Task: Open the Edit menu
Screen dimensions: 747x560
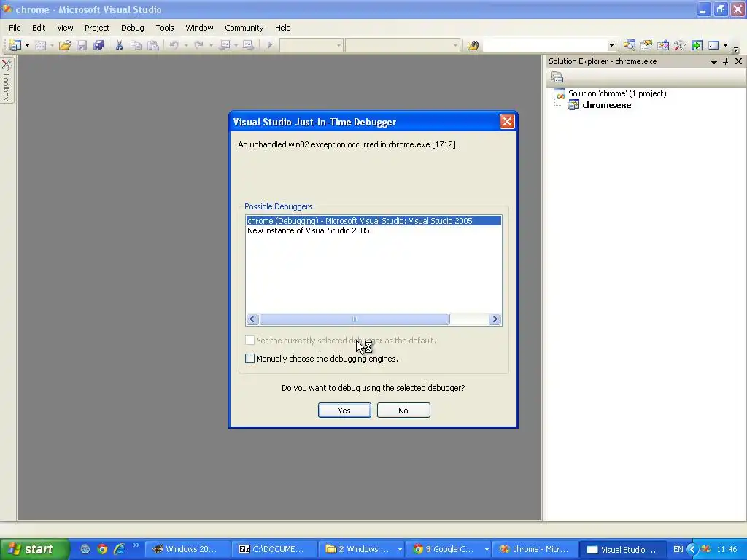Action: [x=39, y=28]
